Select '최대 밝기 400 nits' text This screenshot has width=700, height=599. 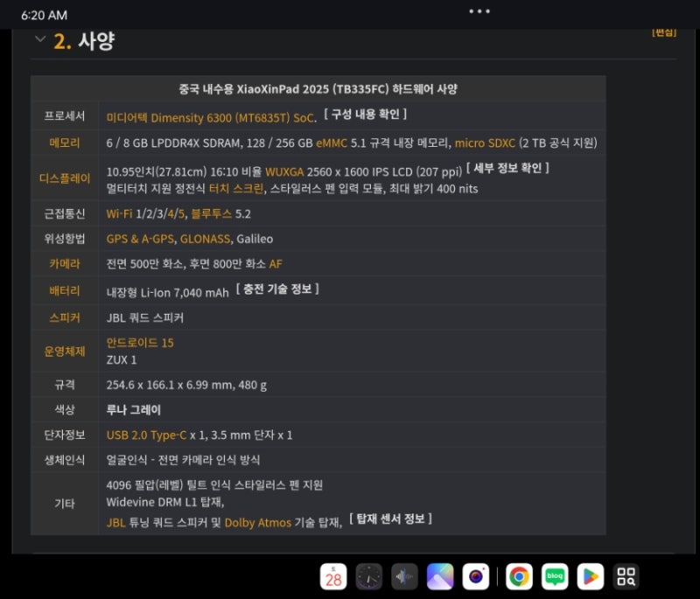pyautogui.click(x=433, y=189)
